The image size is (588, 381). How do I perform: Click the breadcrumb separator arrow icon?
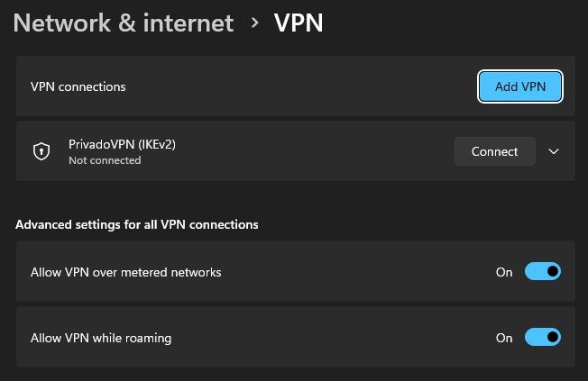pyautogui.click(x=254, y=23)
